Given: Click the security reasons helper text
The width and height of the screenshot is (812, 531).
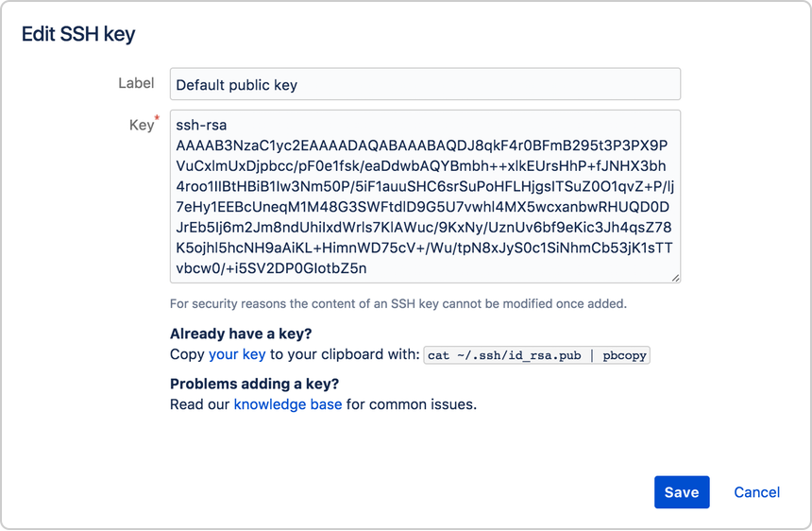Looking at the screenshot, I should pyautogui.click(x=398, y=303).
